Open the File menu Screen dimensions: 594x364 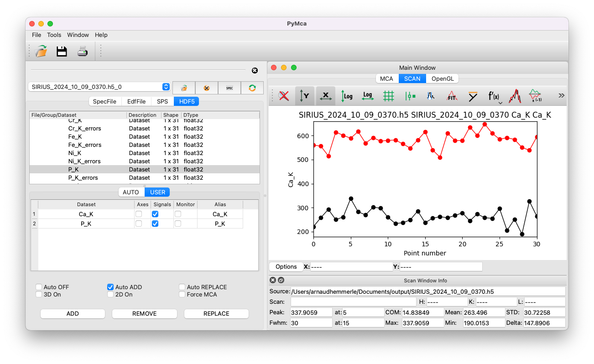(36, 35)
